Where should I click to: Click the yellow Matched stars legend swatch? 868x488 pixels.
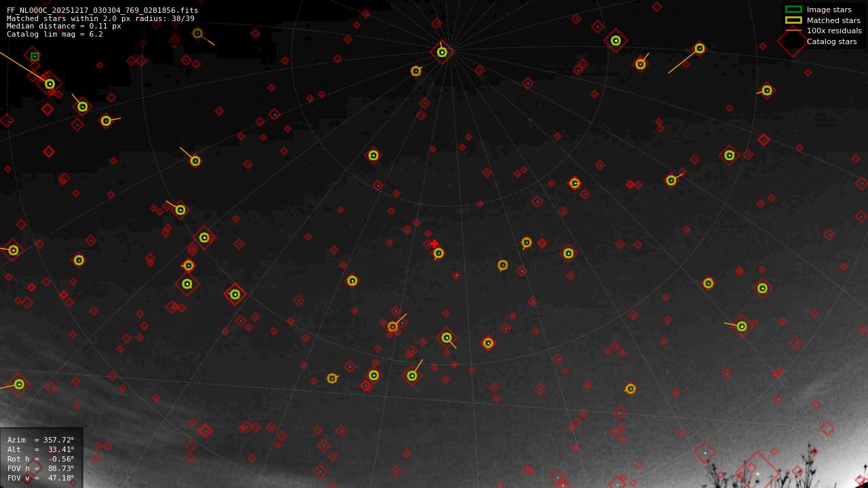coord(793,20)
